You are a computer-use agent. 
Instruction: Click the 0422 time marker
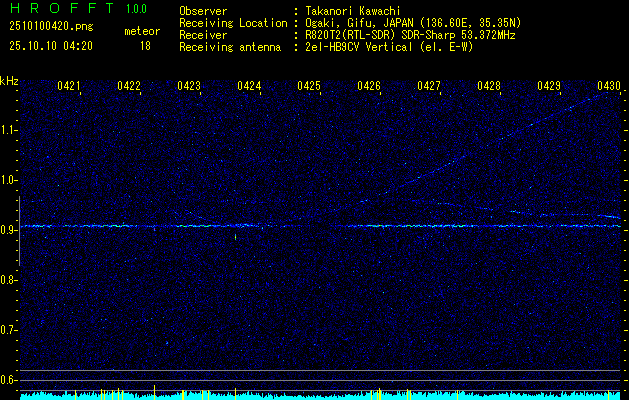[x=129, y=86]
